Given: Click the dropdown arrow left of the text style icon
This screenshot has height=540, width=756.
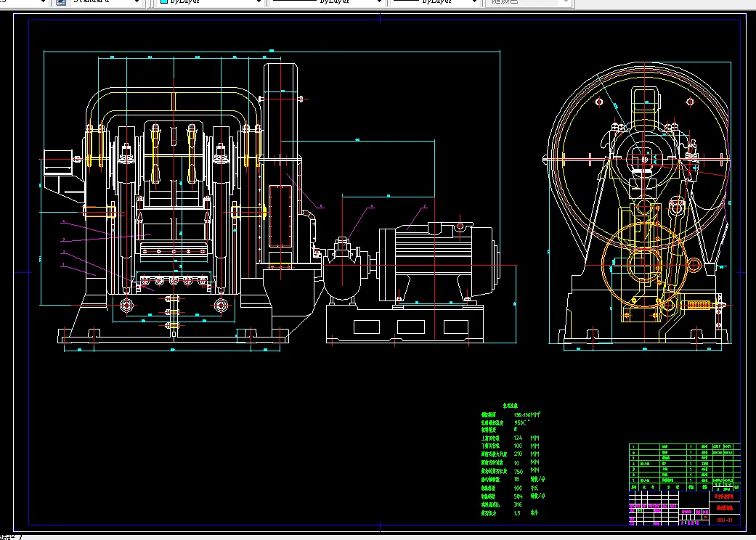Looking at the screenshot, I should coord(42,2).
